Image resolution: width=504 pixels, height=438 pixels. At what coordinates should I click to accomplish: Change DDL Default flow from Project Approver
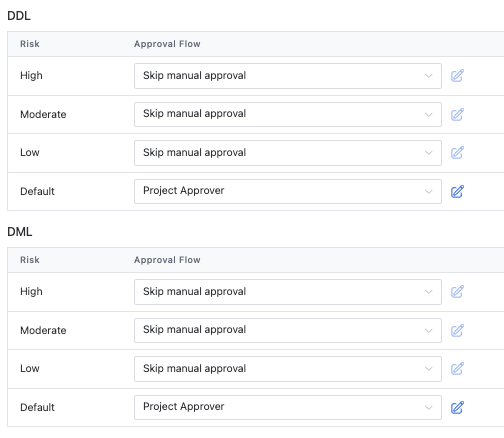288,191
